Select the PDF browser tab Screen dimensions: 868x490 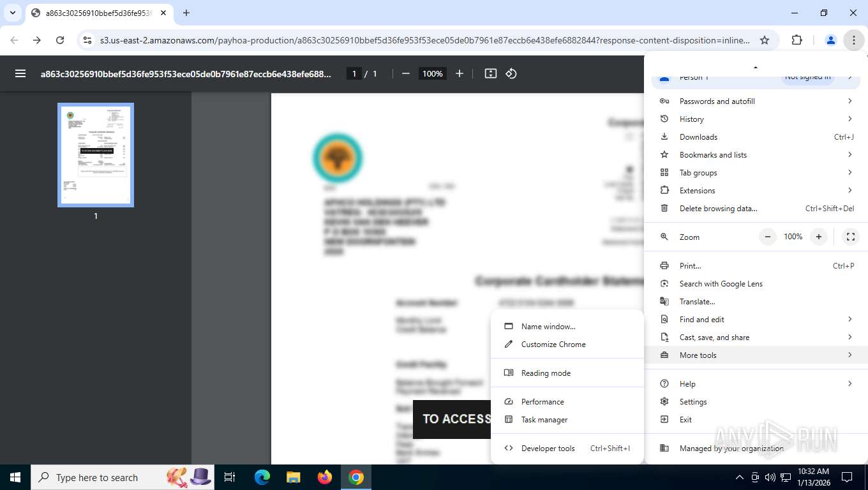[x=99, y=13]
